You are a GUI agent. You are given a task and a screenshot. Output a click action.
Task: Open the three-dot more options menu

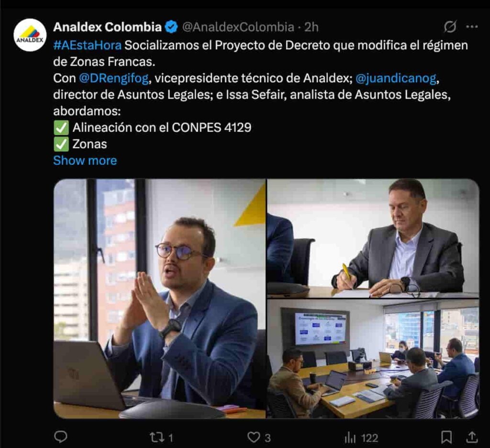(x=472, y=27)
